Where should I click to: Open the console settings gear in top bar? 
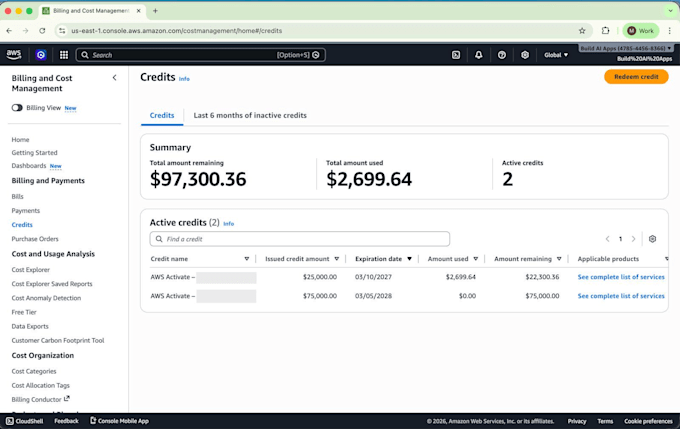525,55
